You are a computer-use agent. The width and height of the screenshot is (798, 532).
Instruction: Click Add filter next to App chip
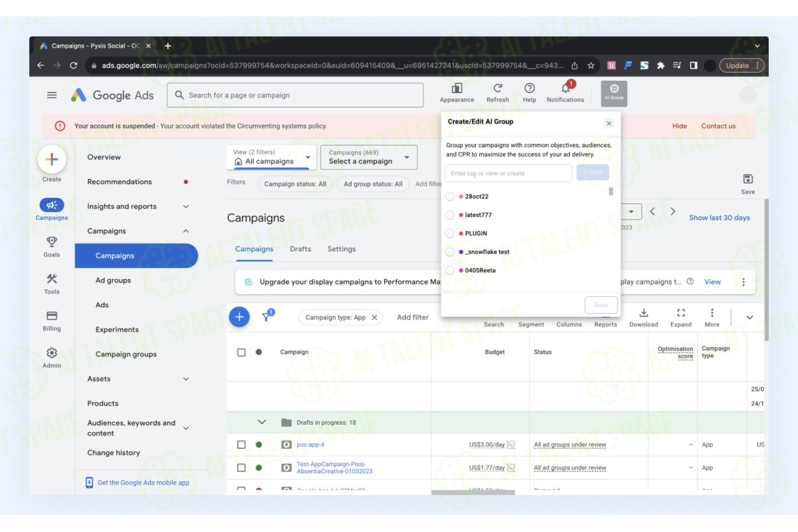click(413, 318)
